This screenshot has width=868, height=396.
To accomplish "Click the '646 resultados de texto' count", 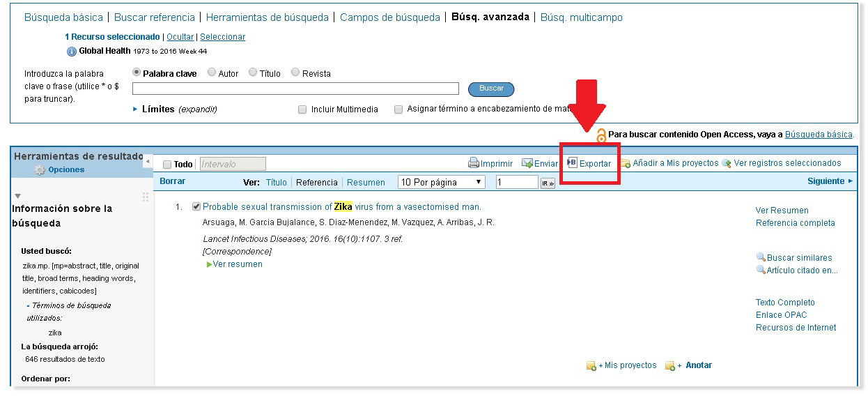I will point(65,360).
